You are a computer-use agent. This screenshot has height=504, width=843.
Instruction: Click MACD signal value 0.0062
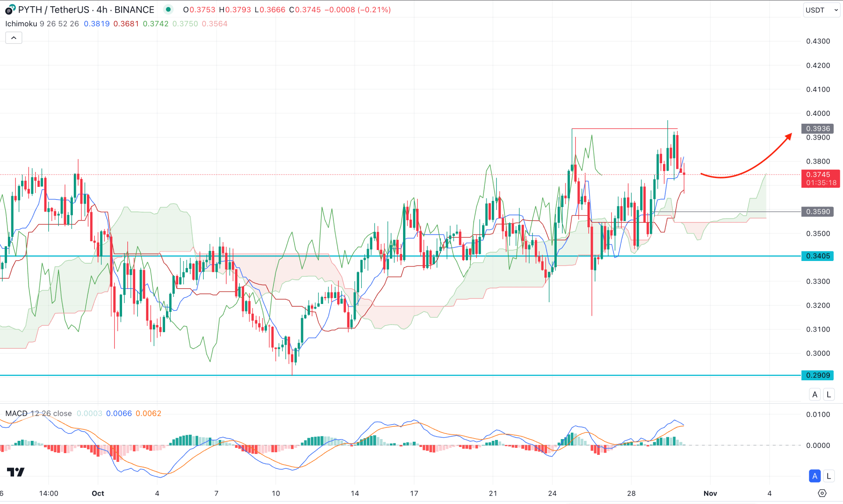tap(148, 413)
